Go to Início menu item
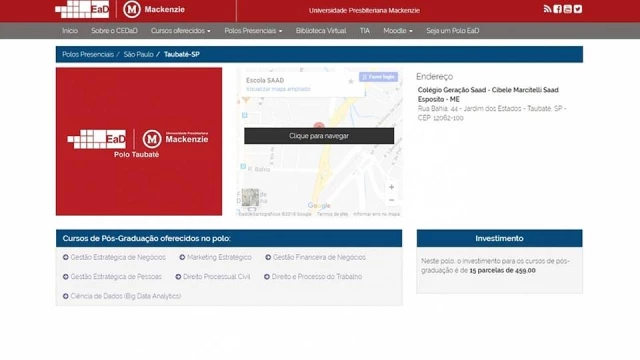Screen dimensions: 640x360 (x=70, y=31)
